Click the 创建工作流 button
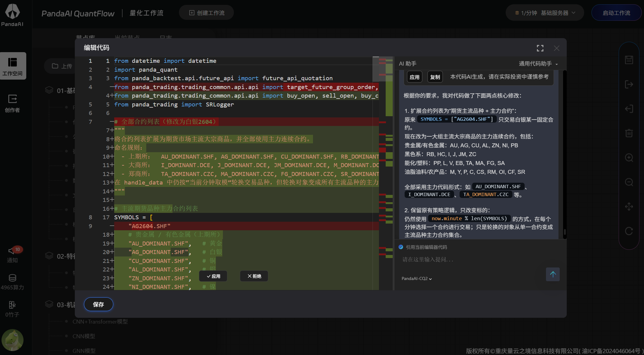644x355 pixels. click(207, 13)
